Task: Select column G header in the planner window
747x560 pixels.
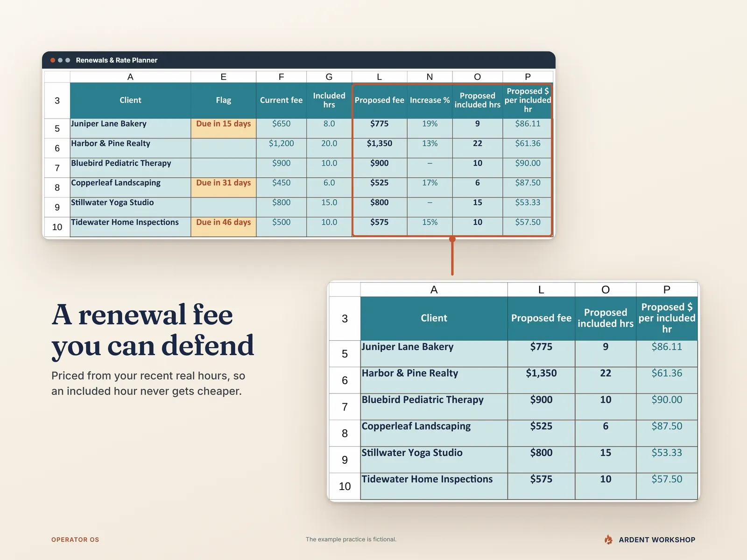Action: [329, 77]
